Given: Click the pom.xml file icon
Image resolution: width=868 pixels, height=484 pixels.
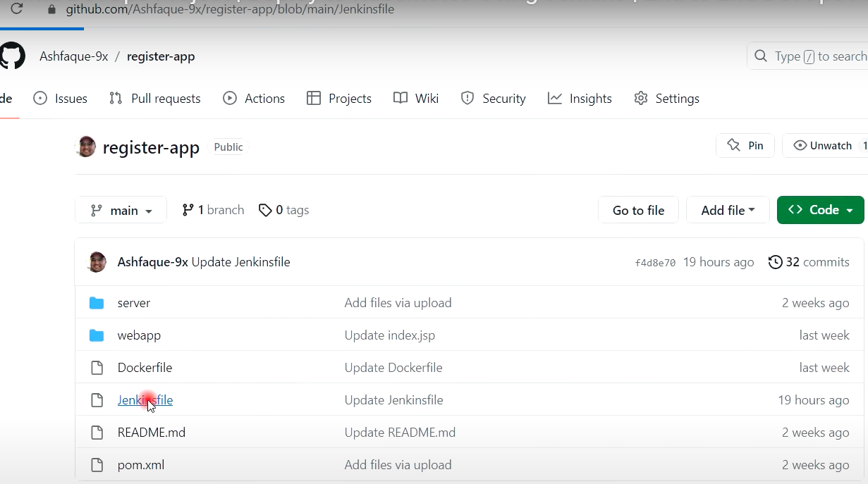Looking at the screenshot, I should coord(97,465).
